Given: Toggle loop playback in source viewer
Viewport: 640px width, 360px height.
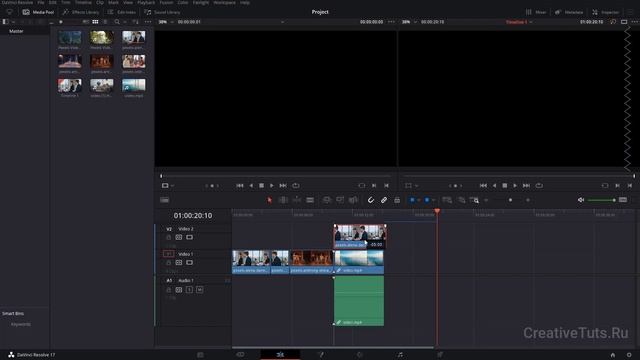Looking at the screenshot, I should point(296,186).
